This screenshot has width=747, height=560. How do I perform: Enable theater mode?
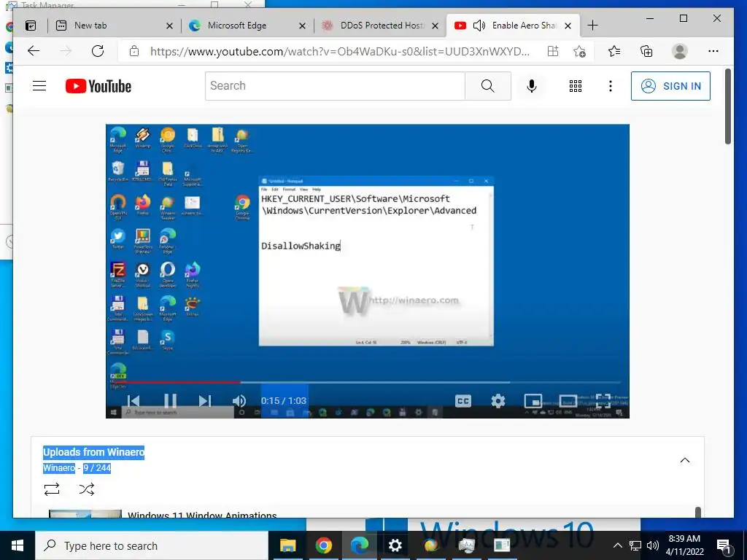pos(568,401)
